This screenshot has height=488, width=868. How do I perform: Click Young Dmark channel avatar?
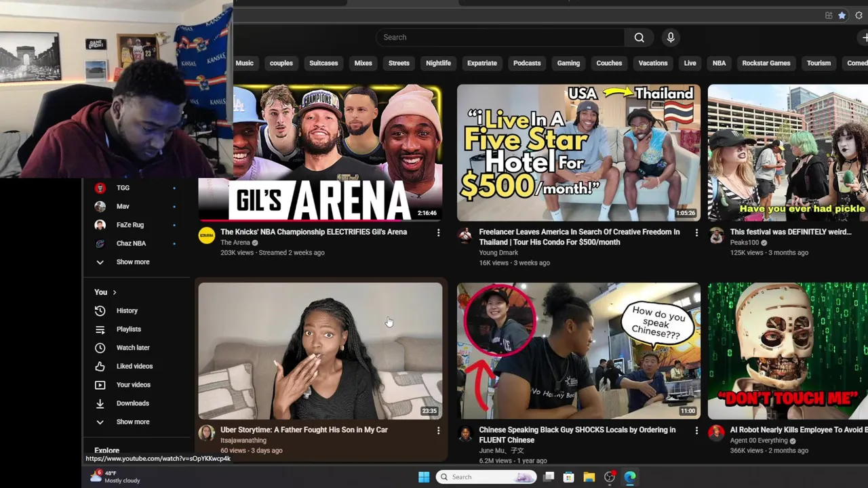(x=465, y=235)
